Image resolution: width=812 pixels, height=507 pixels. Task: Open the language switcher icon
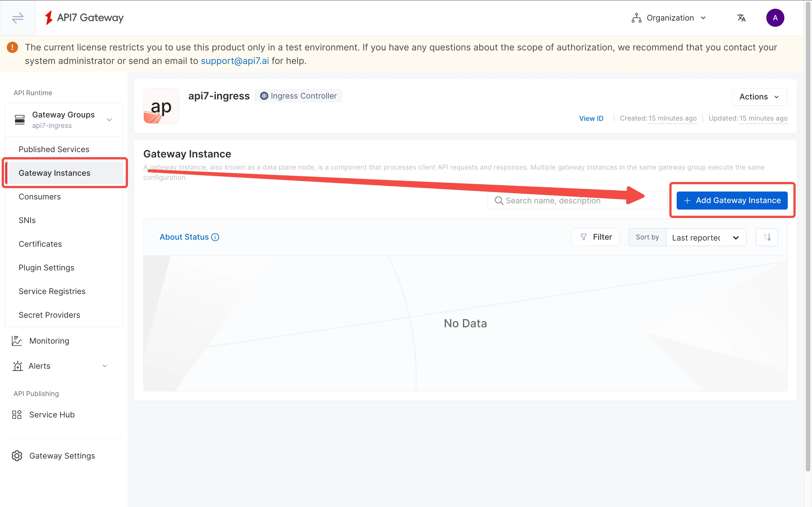(x=741, y=18)
